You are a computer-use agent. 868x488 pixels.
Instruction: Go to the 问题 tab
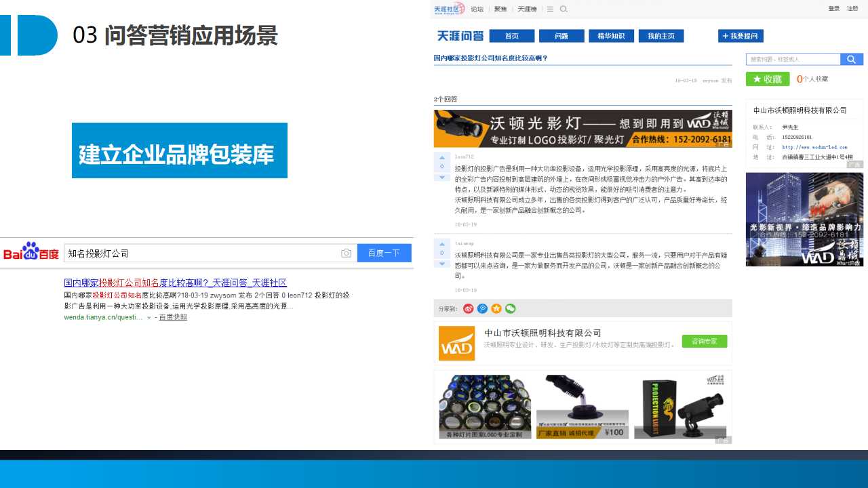pyautogui.click(x=561, y=36)
